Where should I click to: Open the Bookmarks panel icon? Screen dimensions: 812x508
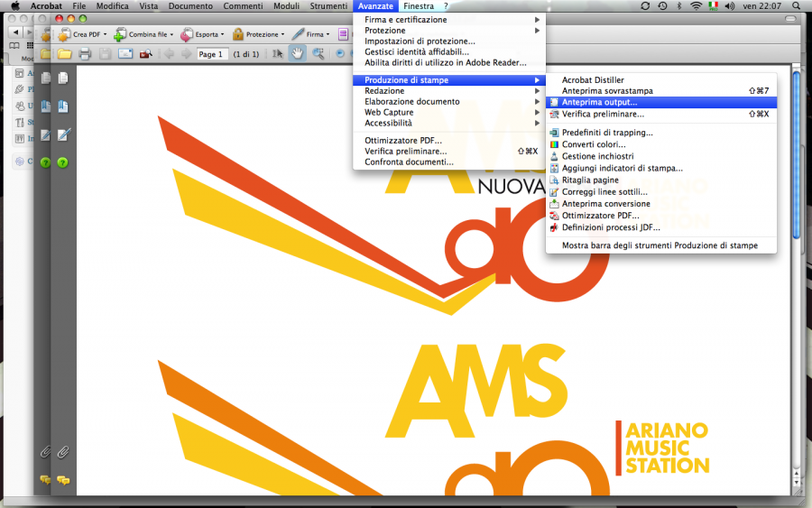point(63,106)
